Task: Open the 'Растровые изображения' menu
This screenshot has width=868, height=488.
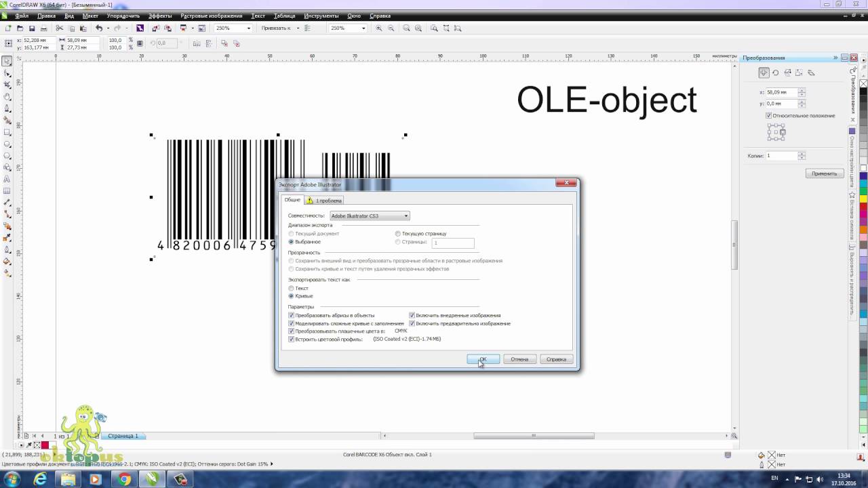Action: click(212, 16)
